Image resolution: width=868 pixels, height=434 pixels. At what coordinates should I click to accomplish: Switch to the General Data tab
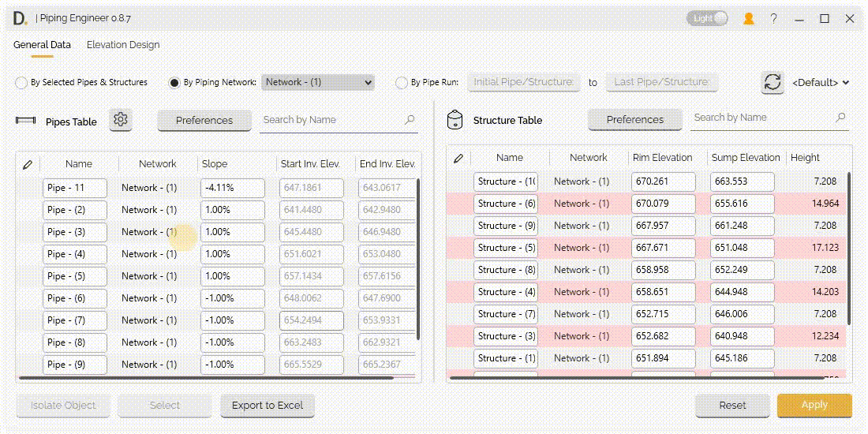pos(42,45)
